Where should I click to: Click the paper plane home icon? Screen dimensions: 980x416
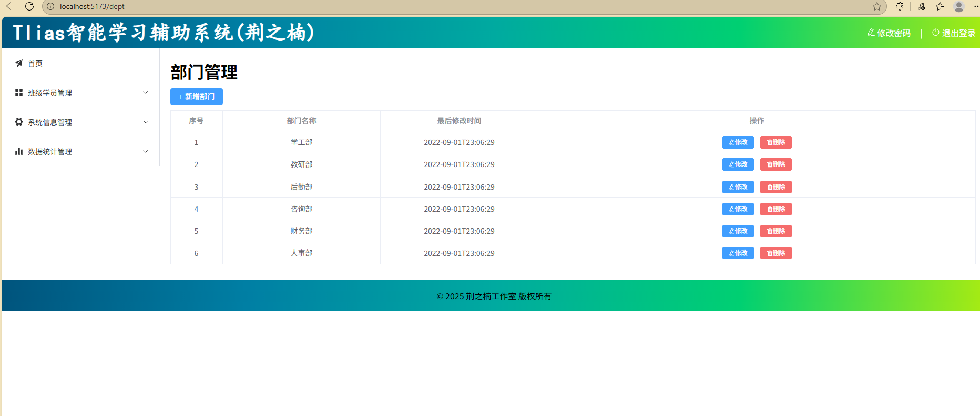point(19,64)
